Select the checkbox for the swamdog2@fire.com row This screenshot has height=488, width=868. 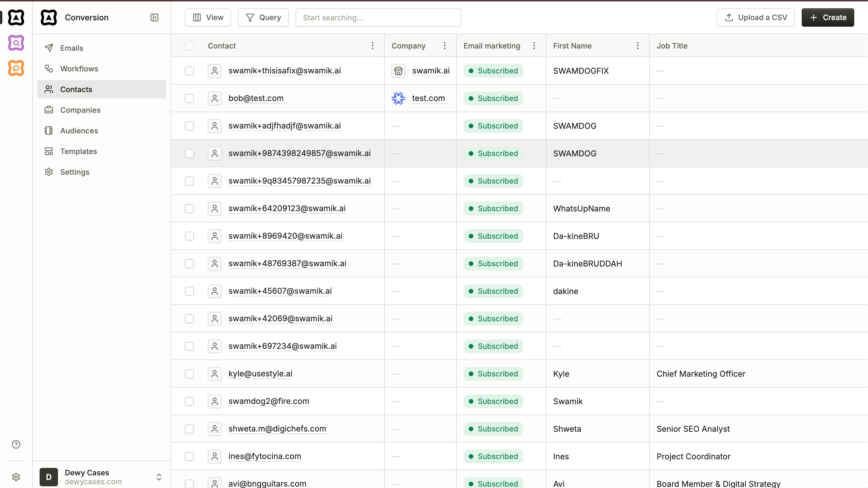pos(189,401)
